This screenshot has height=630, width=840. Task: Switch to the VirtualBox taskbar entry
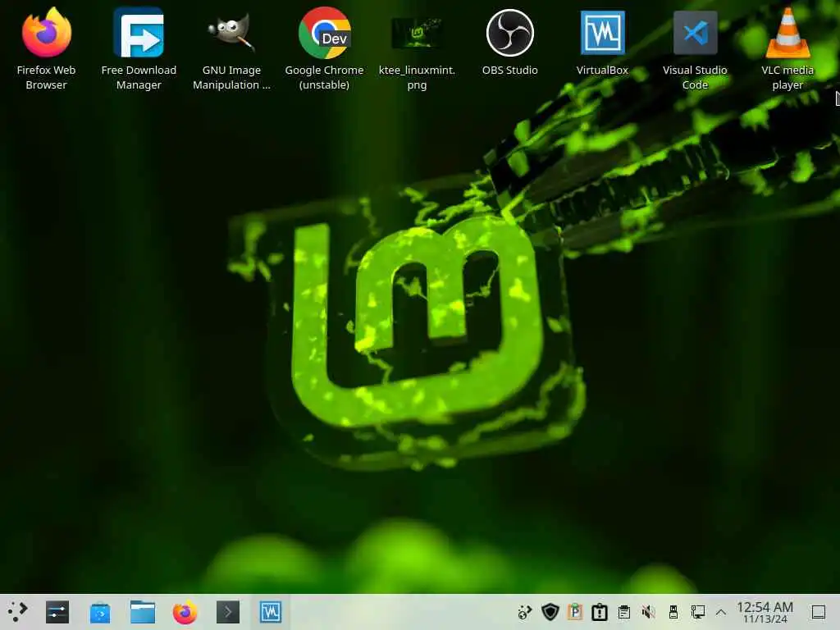click(271, 612)
